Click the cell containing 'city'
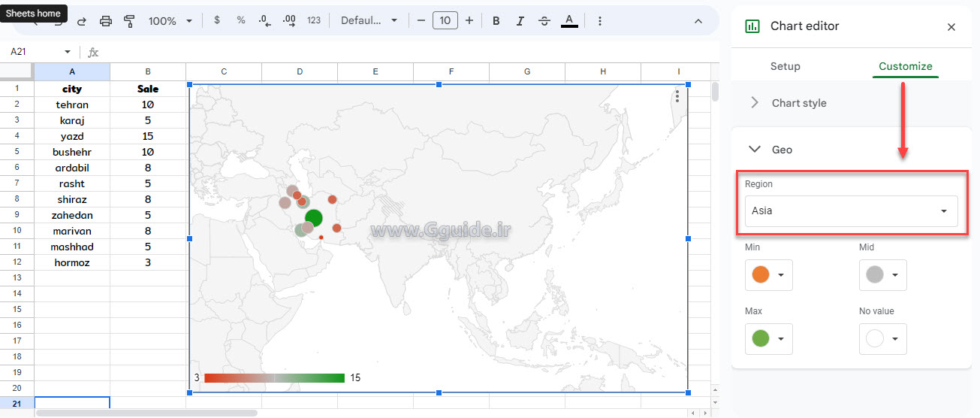980x418 pixels. 72,89
